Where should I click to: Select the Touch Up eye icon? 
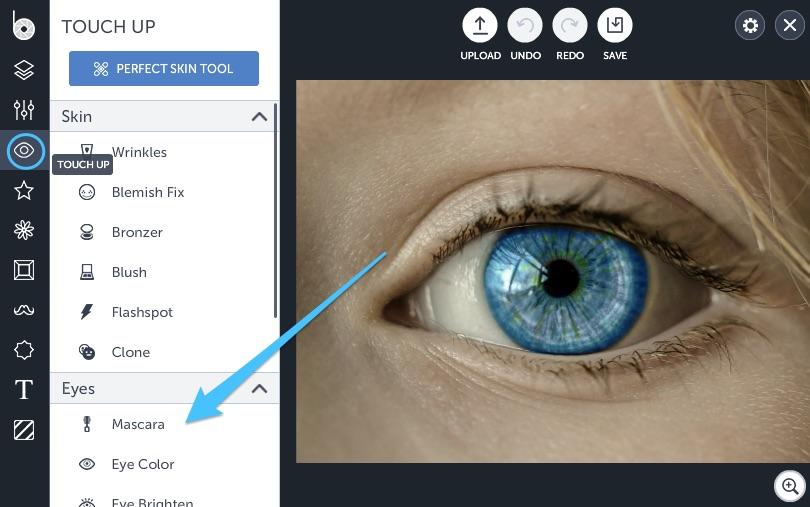24,150
